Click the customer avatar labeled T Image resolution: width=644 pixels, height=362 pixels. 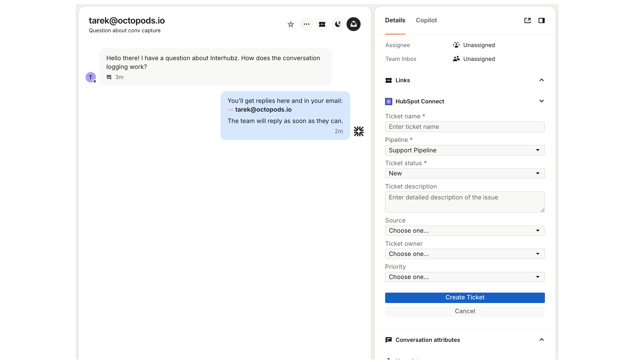point(91,77)
